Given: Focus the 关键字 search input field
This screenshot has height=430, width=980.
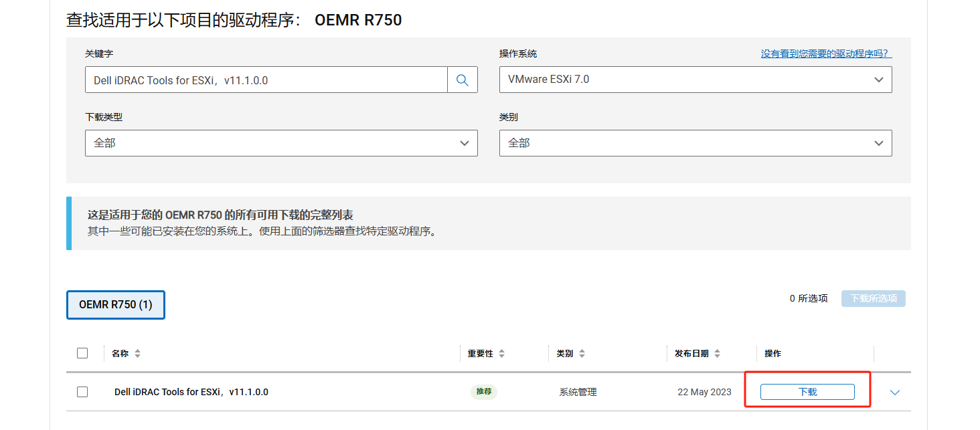Looking at the screenshot, I should pos(266,80).
